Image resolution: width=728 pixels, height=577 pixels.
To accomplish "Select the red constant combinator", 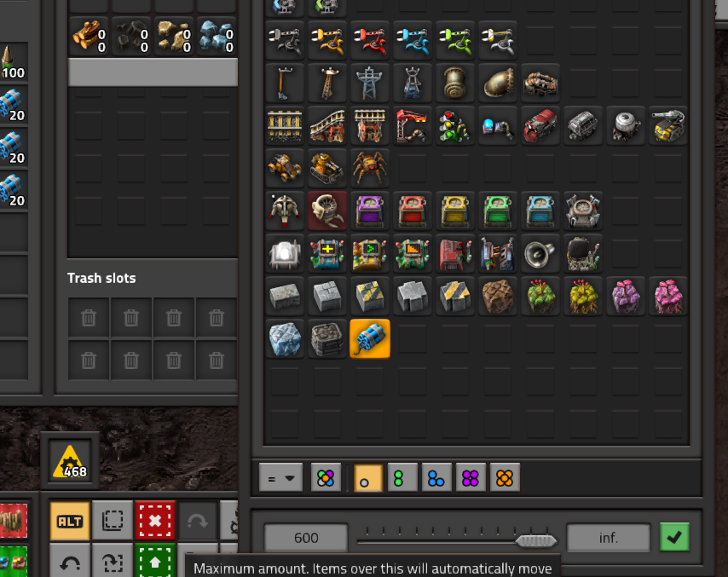I will (x=455, y=253).
